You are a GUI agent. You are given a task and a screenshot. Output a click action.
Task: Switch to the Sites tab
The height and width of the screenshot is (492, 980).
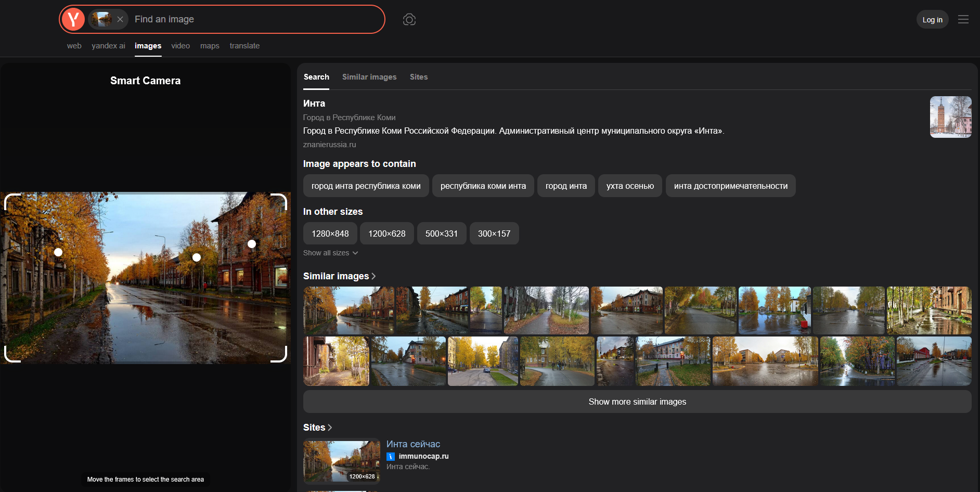pos(418,77)
